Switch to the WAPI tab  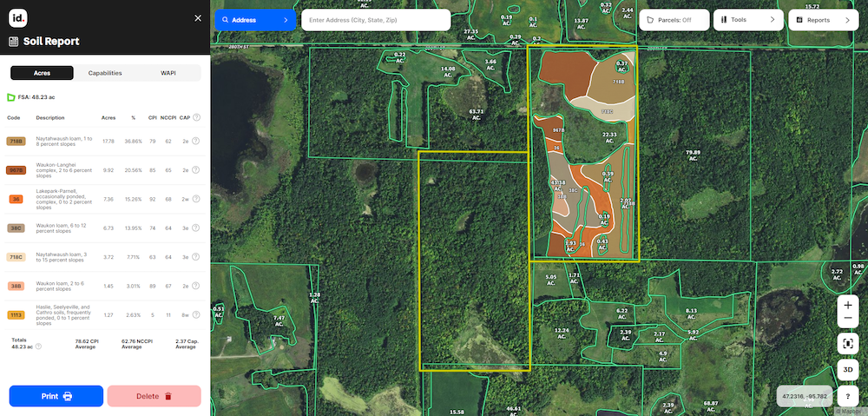click(168, 73)
